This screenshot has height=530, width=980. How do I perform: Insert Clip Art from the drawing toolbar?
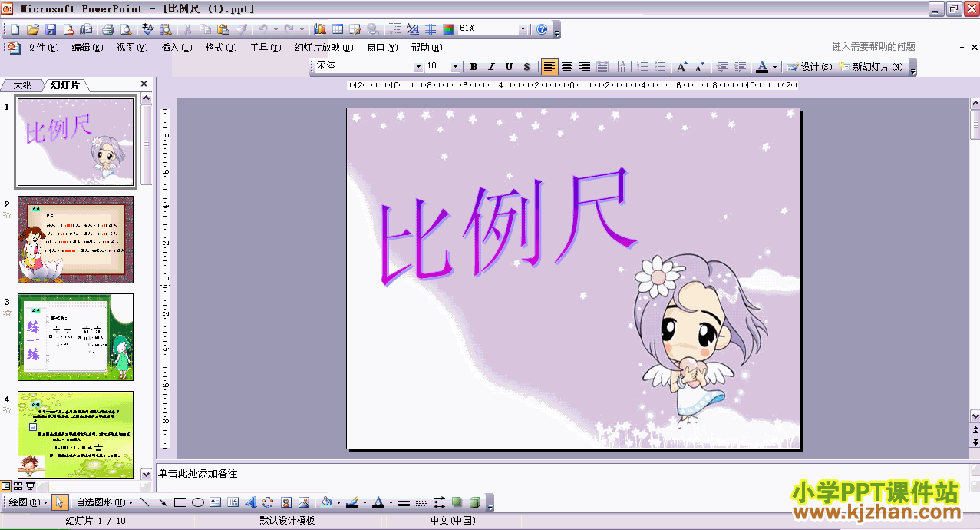(x=286, y=502)
